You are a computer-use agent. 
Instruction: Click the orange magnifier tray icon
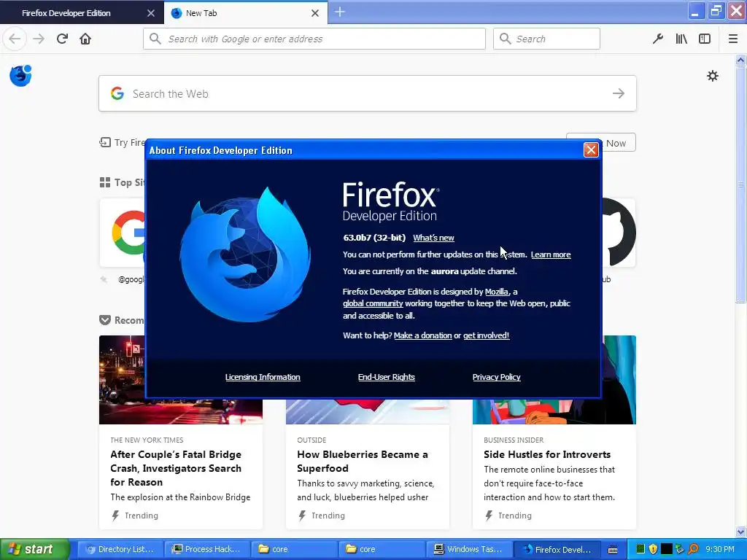[x=693, y=549]
